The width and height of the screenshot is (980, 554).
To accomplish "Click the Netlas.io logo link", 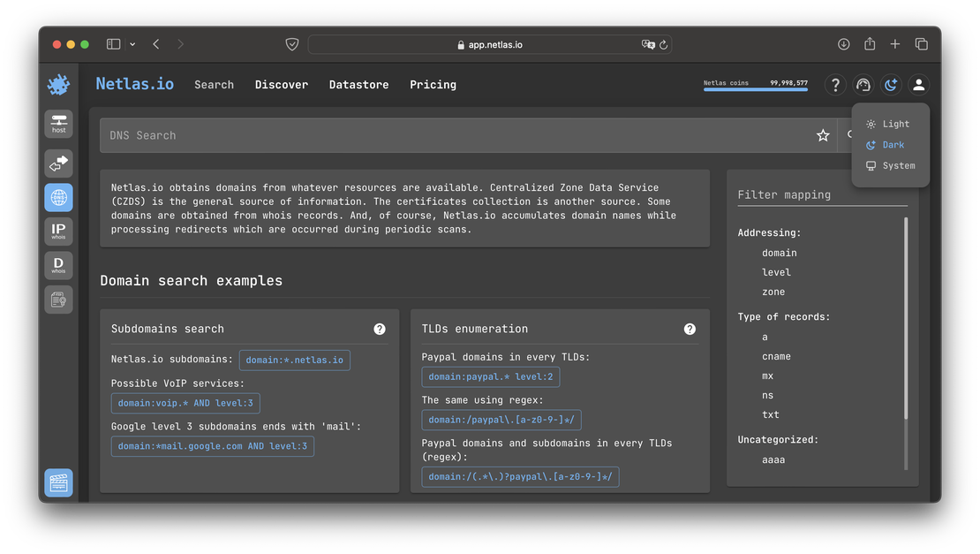I will [x=134, y=83].
